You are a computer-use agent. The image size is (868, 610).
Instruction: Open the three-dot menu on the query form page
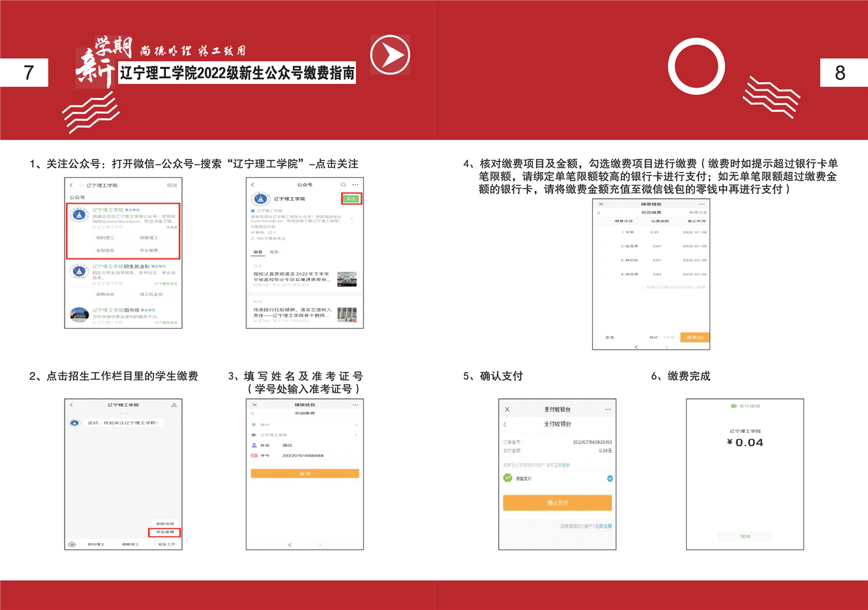(355, 405)
